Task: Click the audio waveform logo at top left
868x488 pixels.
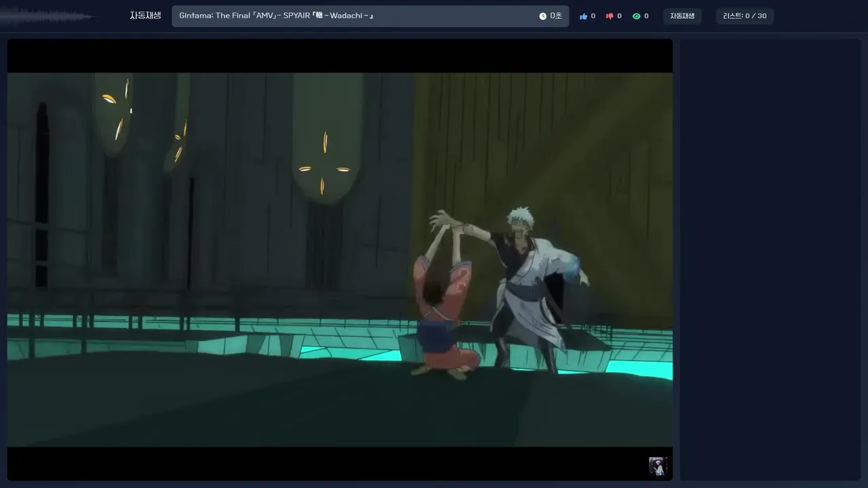Action: 47,16
